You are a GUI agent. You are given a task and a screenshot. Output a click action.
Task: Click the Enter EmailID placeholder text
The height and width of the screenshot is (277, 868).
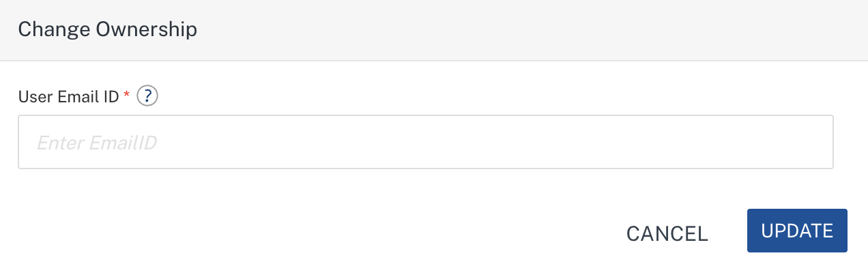[97, 143]
